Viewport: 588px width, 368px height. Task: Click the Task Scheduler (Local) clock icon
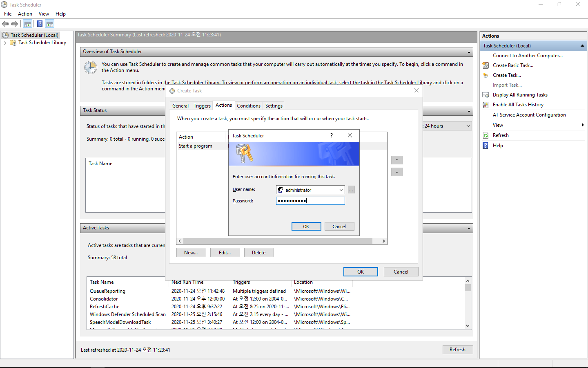[5, 35]
